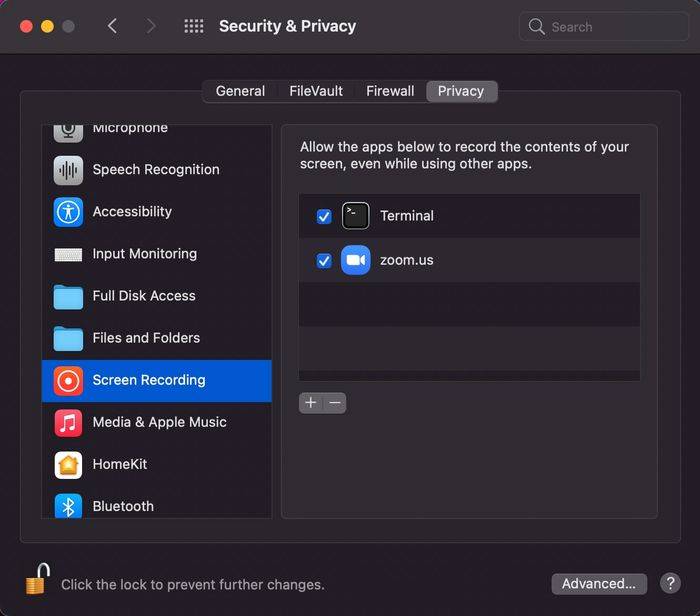Select the Speech Recognition icon
Screen dimensions: 700x616
(68, 170)
